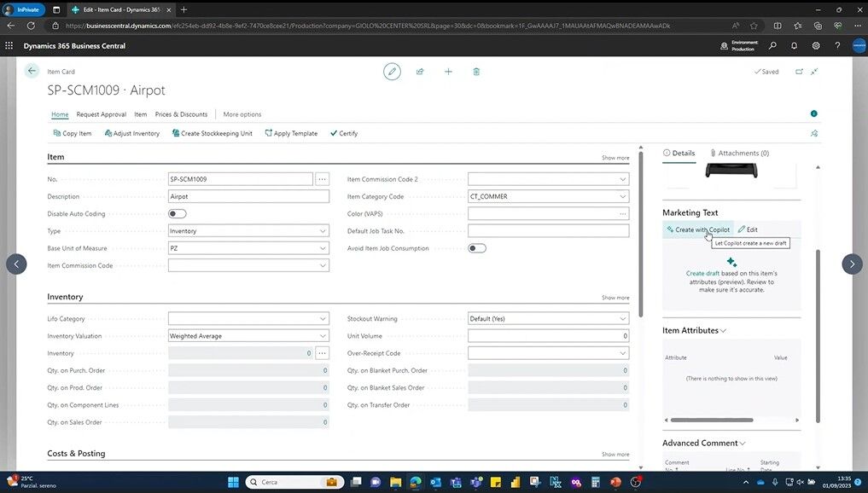This screenshot has width=868, height=493.
Task: Click Edit in Marketing Text
Action: click(748, 229)
